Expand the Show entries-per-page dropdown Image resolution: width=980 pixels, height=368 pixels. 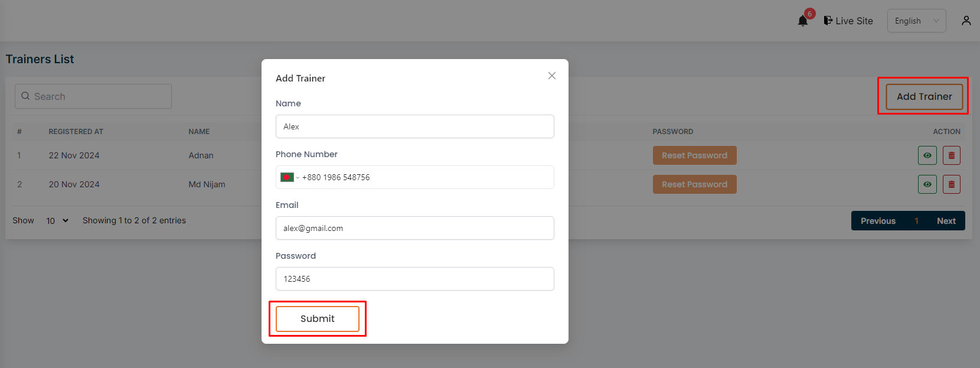coord(56,220)
